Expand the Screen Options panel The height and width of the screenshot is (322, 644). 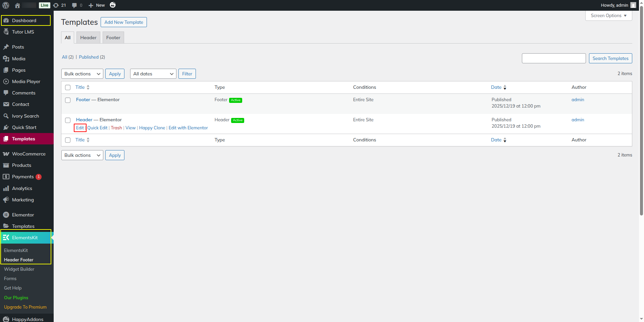click(x=608, y=16)
